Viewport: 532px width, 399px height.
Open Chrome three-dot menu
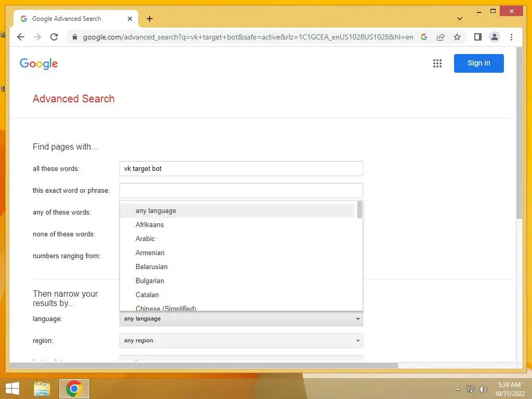511,37
